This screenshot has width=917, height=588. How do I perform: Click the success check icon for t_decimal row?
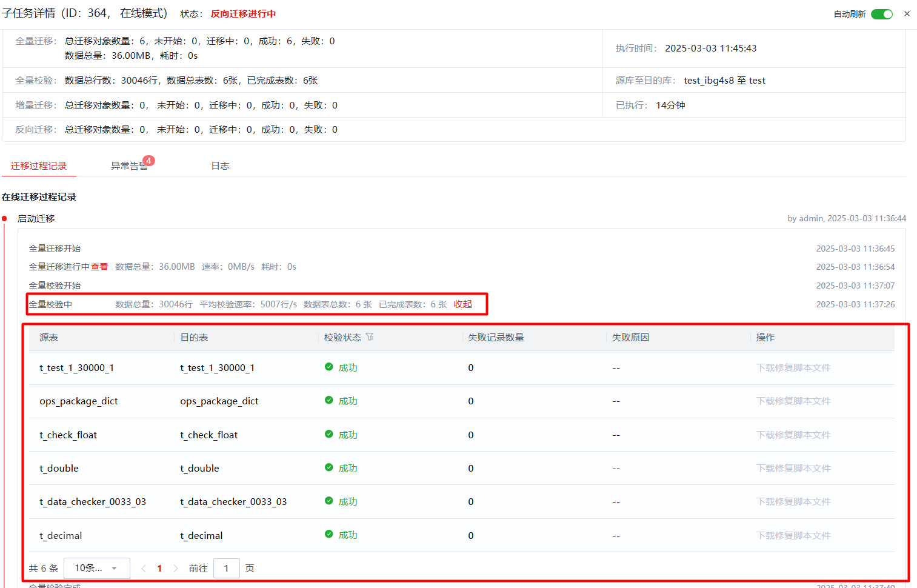tap(328, 534)
